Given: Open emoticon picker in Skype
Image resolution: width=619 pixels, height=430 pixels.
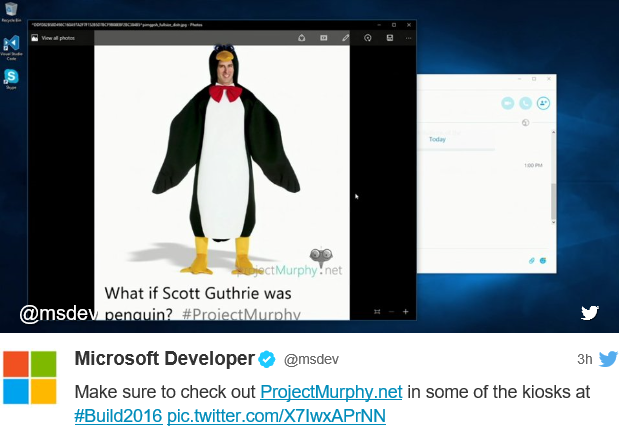Looking at the screenshot, I should [x=543, y=261].
